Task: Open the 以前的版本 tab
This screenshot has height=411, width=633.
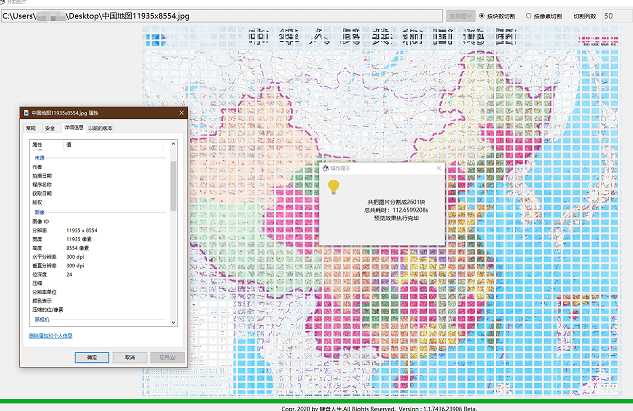Action: (x=101, y=128)
